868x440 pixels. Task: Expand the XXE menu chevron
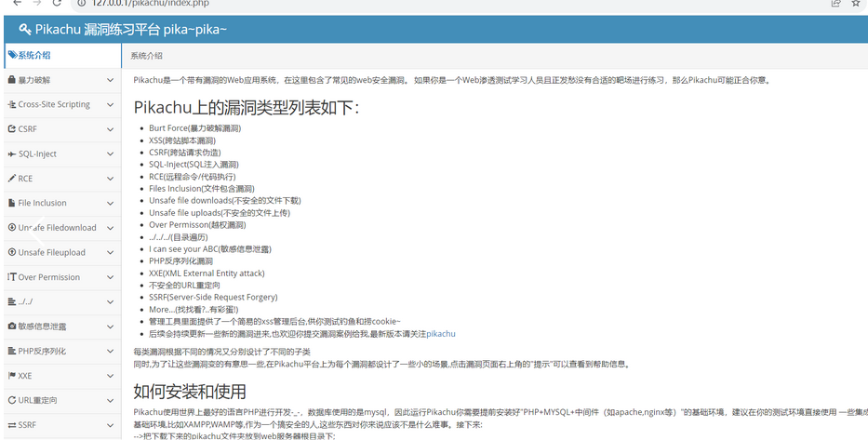click(x=110, y=376)
